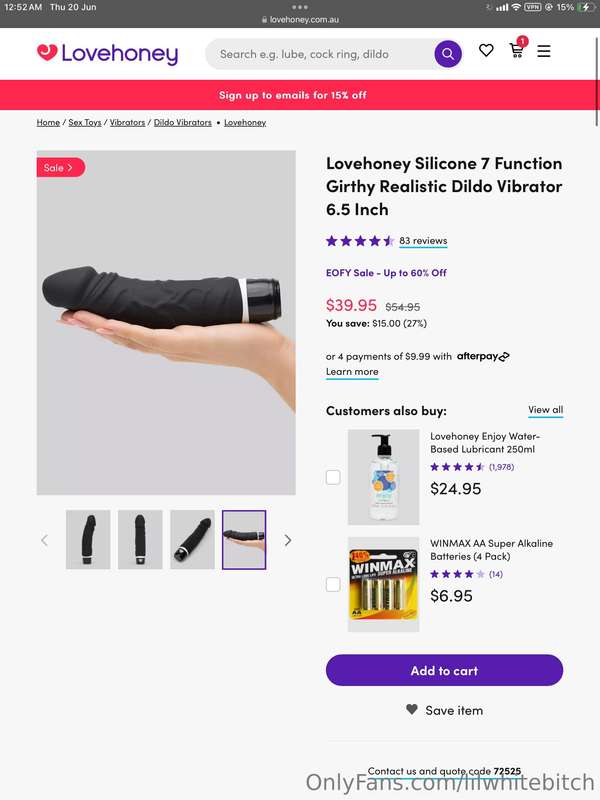Tick the WINMAX AA Batteries checkbox
This screenshot has width=600, height=800.
click(x=333, y=584)
